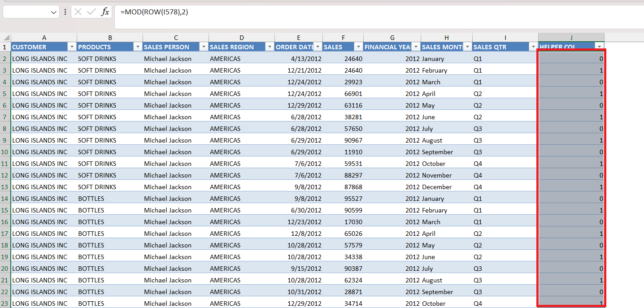Click the cell containing sales value 95527
Image resolution: width=644 pixels, height=308 pixels.
point(343,199)
